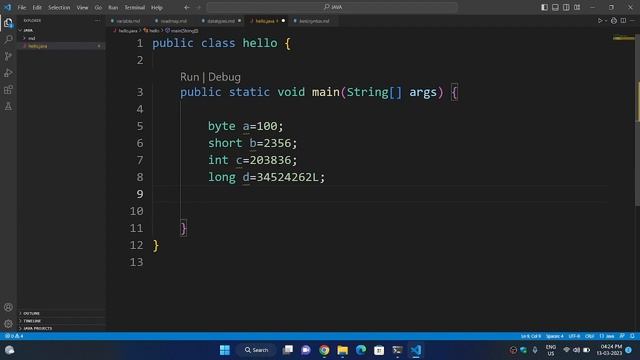640x360 pixels.
Task: Show errors and warnings in status bar
Action: point(14,336)
